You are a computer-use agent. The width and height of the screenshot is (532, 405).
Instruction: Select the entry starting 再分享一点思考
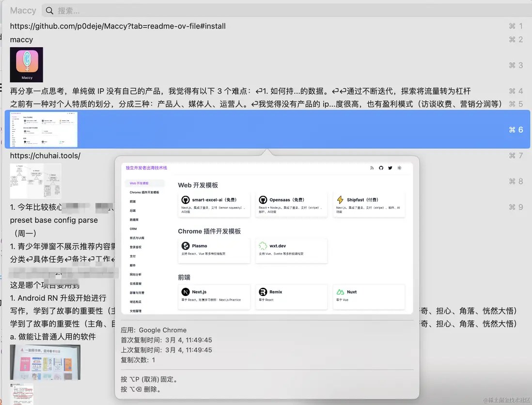tap(240, 91)
